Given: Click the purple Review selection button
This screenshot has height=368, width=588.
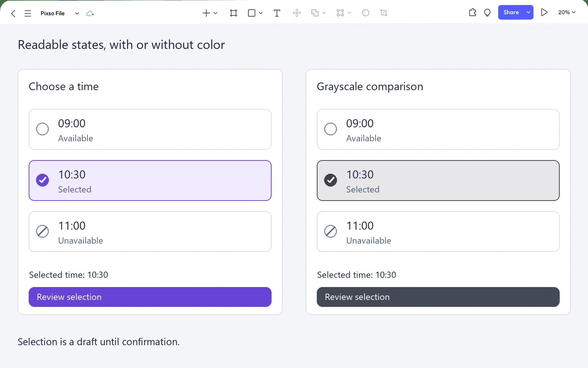Looking at the screenshot, I should [x=150, y=297].
